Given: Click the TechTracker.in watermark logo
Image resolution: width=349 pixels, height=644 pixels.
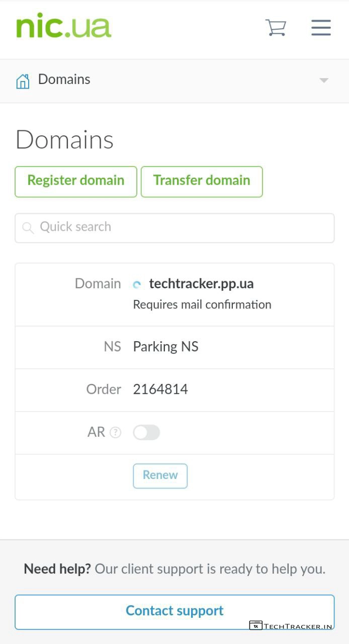Looking at the screenshot, I should coord(291,626).
